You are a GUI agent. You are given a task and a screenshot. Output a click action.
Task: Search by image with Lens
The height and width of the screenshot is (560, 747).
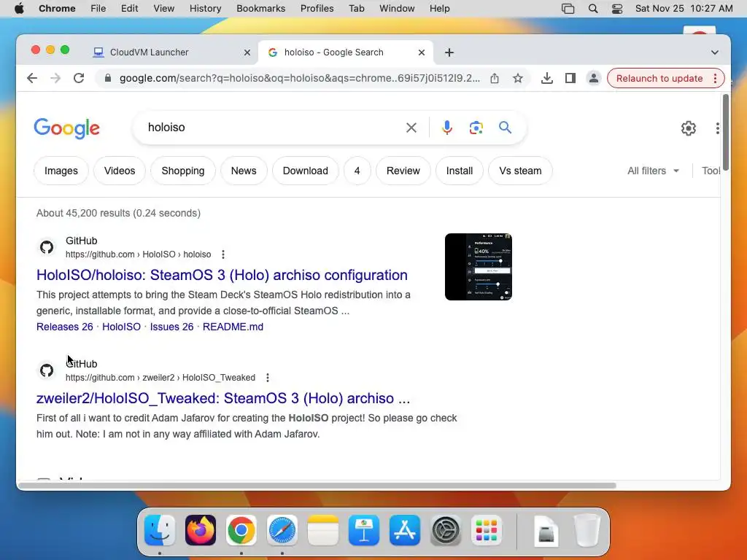(x=476, y=128)
